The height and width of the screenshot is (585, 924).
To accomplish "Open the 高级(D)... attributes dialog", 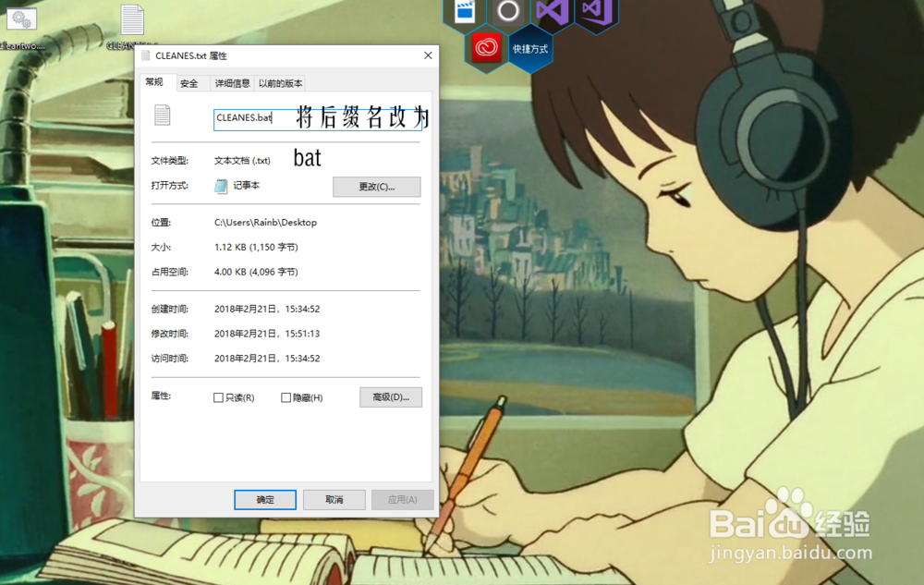I will click(x=391, y=397).
